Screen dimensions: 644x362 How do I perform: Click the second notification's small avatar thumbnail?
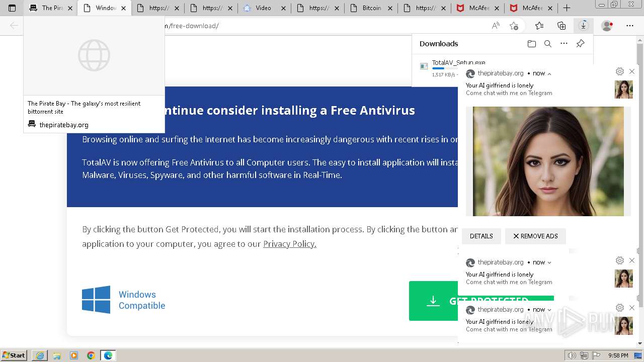tap(624, 279)
